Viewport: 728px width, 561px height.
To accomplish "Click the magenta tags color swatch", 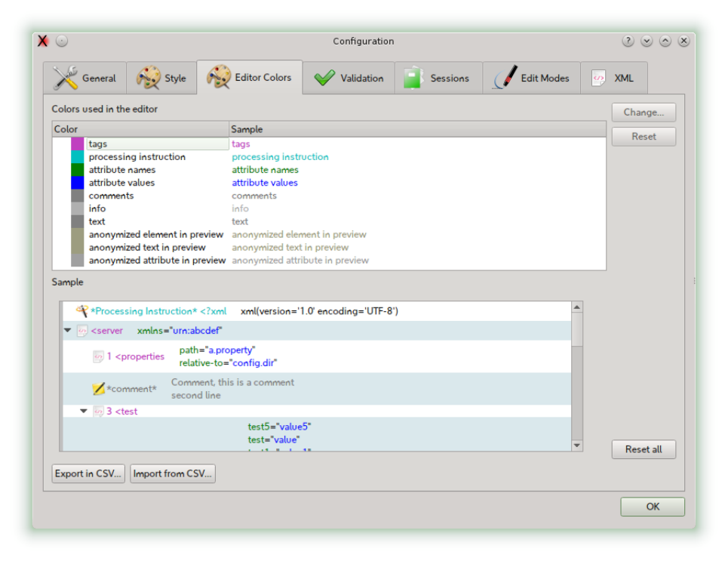I will click(x=78, y=143).
